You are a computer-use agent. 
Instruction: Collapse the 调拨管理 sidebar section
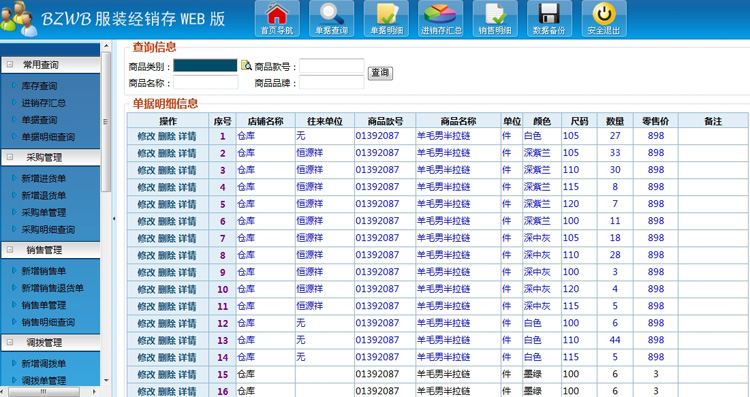tap(10, 342)
